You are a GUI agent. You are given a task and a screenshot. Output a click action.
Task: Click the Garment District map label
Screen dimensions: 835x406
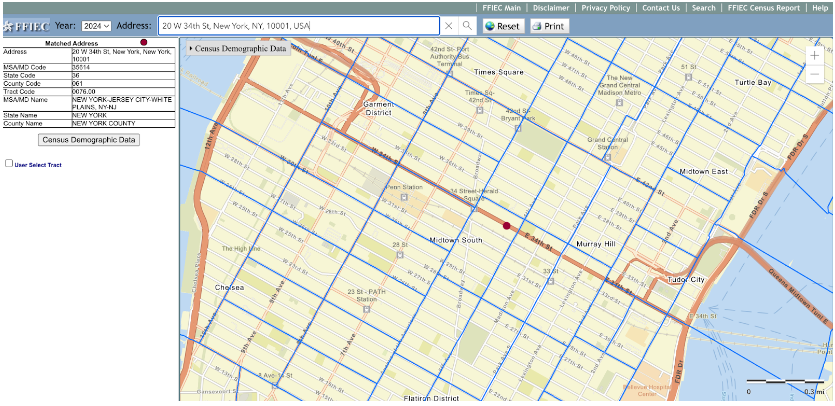click(378, 108)
